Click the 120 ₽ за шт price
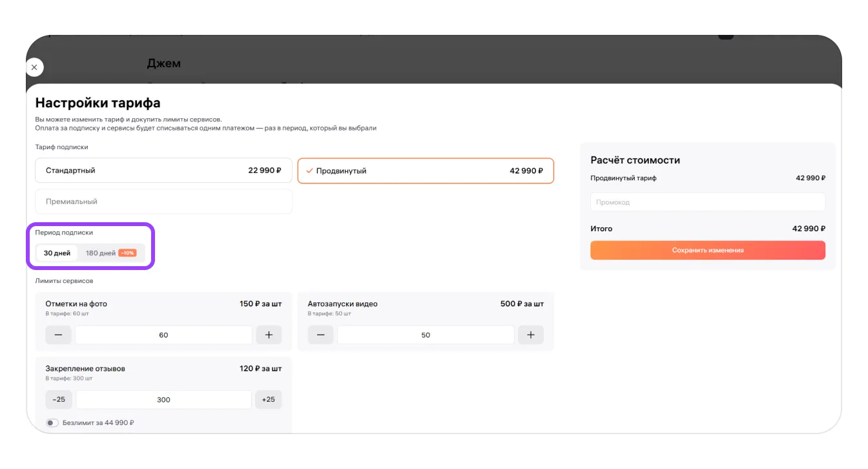The width and height of the screenshot is (868, 469). coord(260,369)
